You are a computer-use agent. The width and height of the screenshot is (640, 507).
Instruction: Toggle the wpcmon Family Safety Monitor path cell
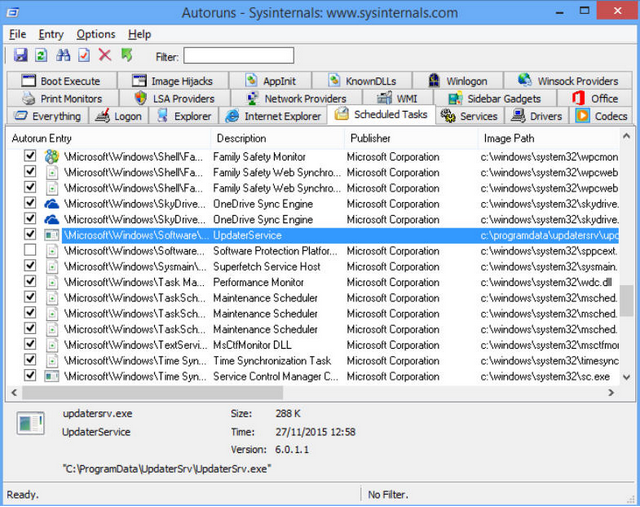(549, 157)
